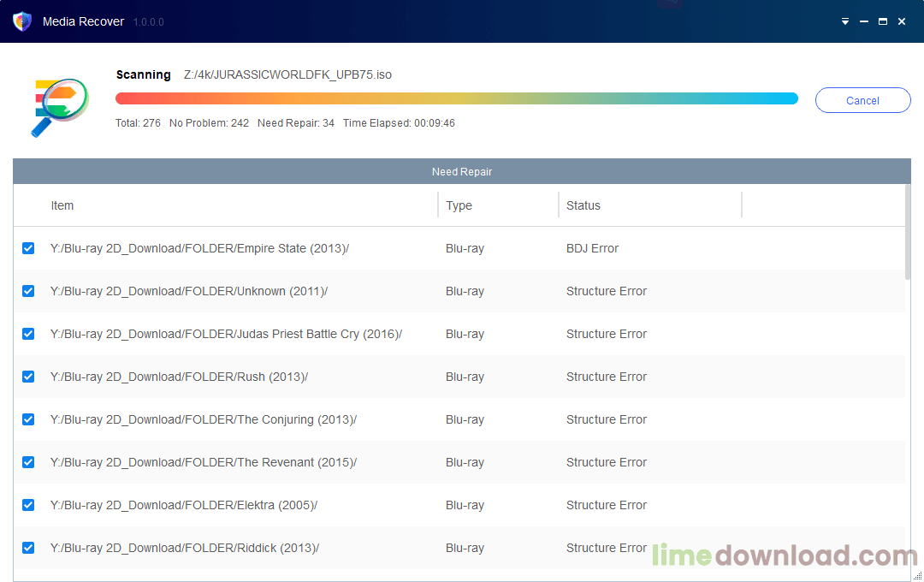The image size is (924, 582).
Task: Cancel the current scan
Action: (862, 99)
